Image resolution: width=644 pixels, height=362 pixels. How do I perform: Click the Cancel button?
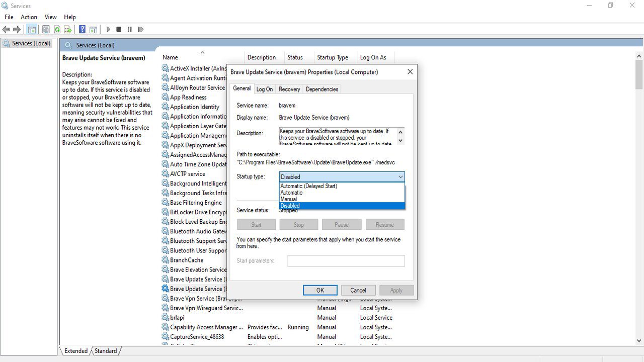pyautogui.click(x=358, y=290)
